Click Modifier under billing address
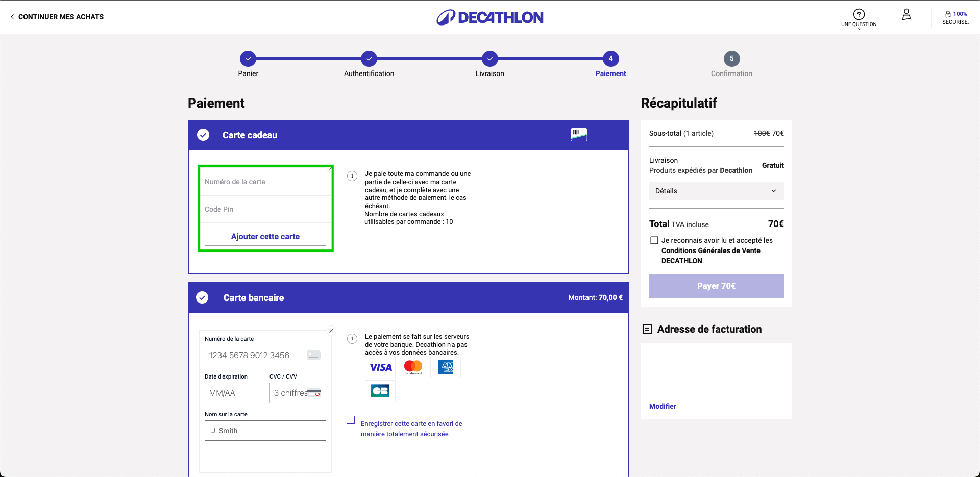Image resolution: width=980 pixels, height=477 pixels. [663, 406]
